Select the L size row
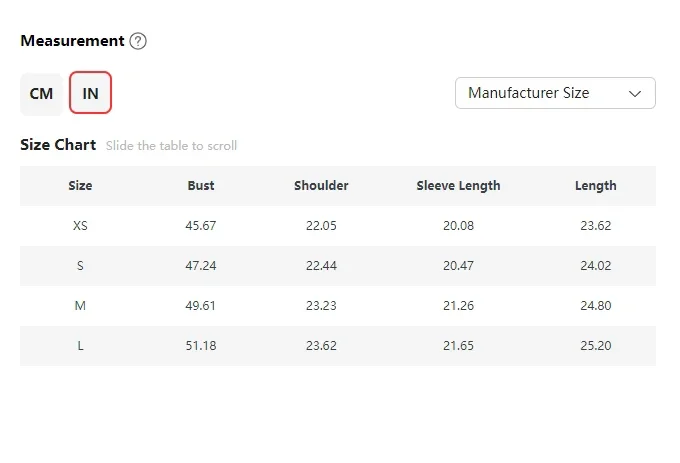 tap(80, 345)
